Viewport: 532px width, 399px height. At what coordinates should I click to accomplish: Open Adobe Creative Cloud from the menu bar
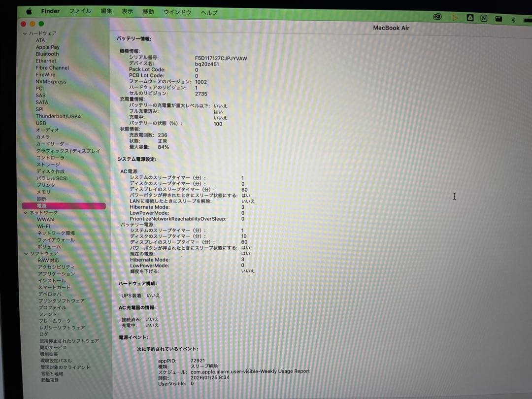point(437,17)
